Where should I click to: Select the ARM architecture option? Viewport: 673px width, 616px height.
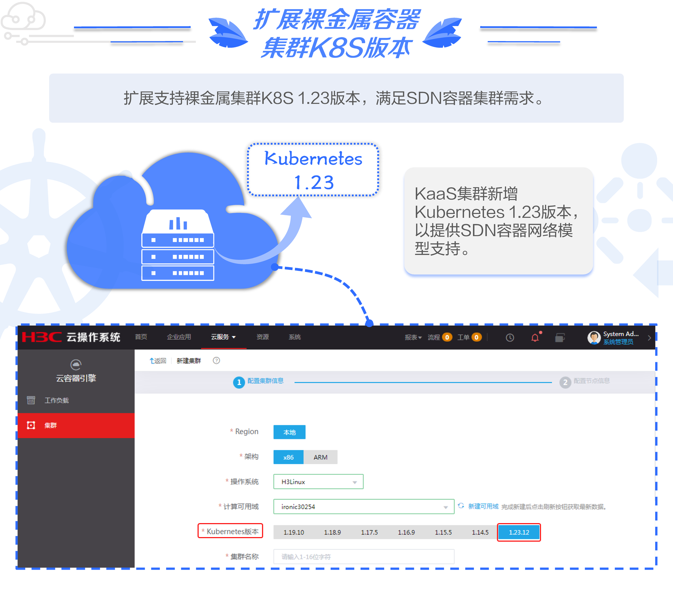tap(320, 457)
